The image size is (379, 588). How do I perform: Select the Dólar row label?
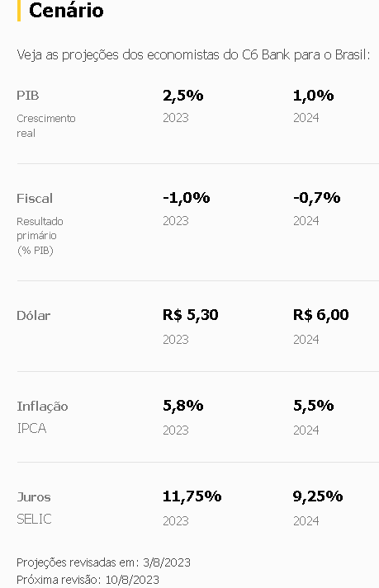click(x=33, y=315)
